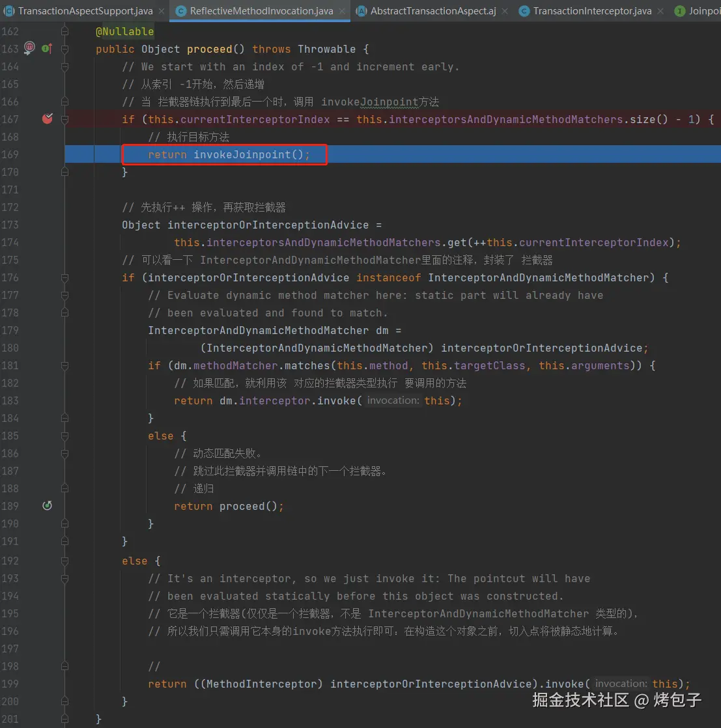Click currentInterceptorIndex on line 167
This screenshot has height=728, width=721.
(255, 120)
